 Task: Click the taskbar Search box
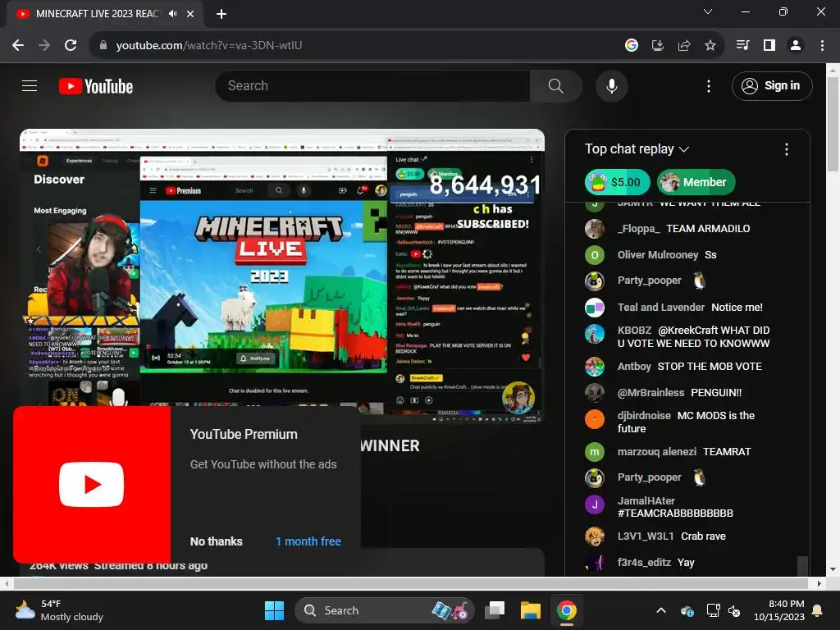pos(384,610)
